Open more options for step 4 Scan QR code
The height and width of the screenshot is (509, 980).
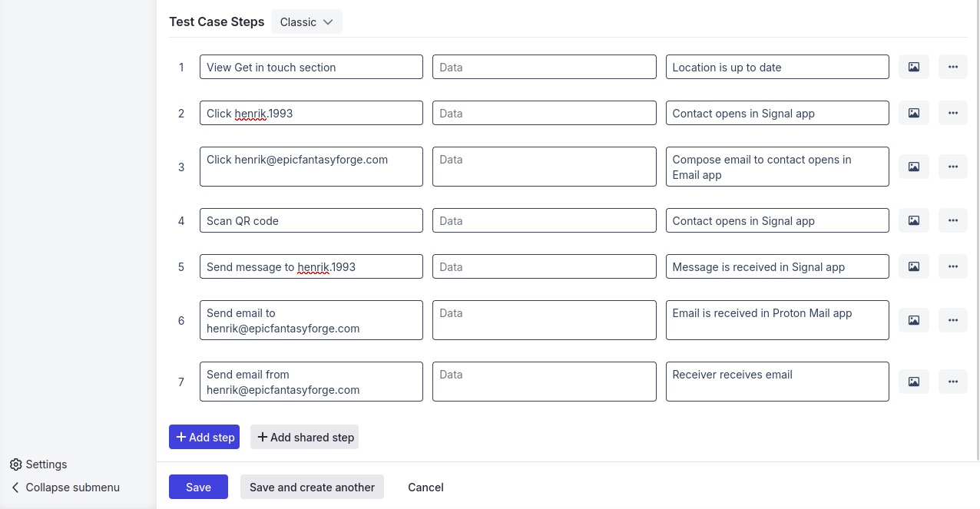pyautogui.click(x=953, y=220)
